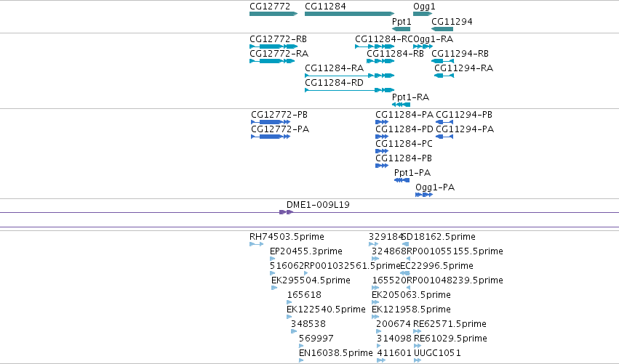This screenshot has width=619, height=364.
Task: Select transcript CG11284-RC
Action: tap(384, 39)
